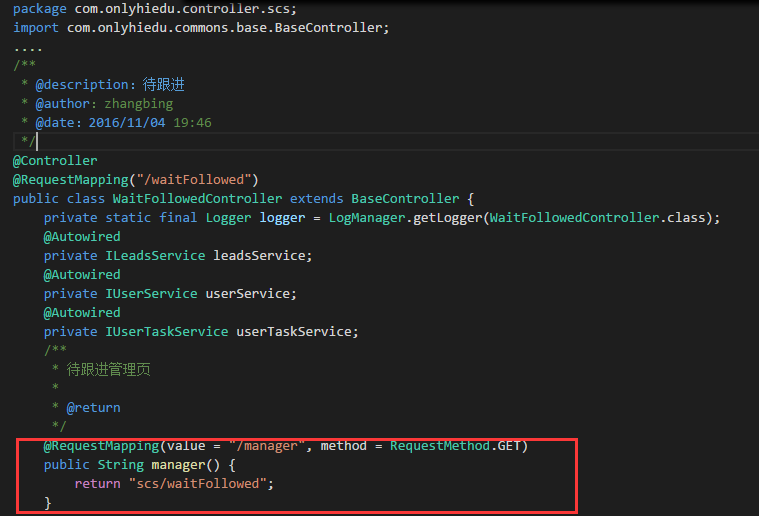This screenshot has height=516, width=759.
Task: Click the @date 2016/11/04 comment line
Action: [116, 122]
